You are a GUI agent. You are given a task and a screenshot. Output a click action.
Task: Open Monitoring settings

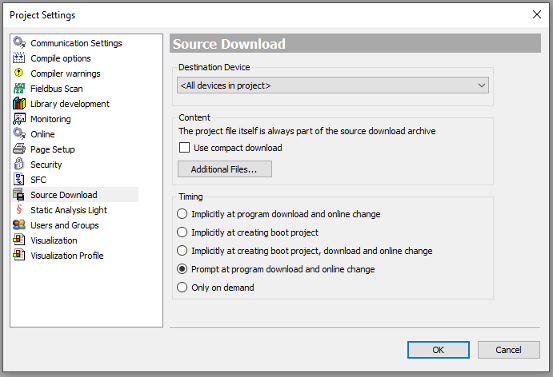tap(50, 119)
